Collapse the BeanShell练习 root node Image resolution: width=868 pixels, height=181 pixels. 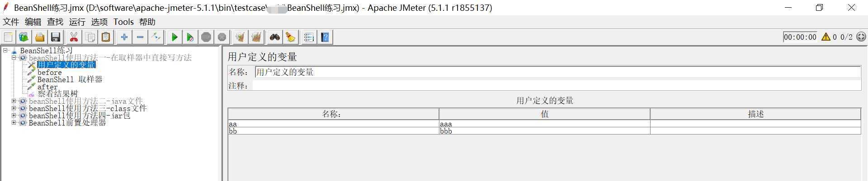(5, 51)
